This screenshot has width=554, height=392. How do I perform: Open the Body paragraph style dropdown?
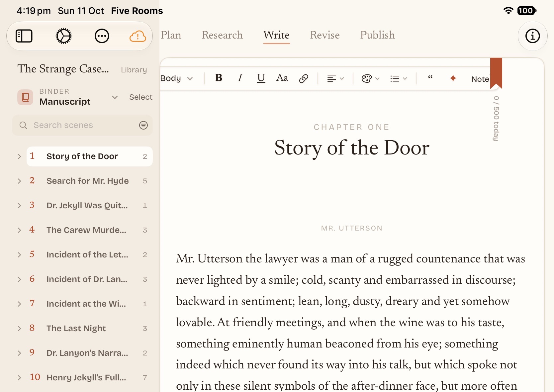(x=176, y=78)
